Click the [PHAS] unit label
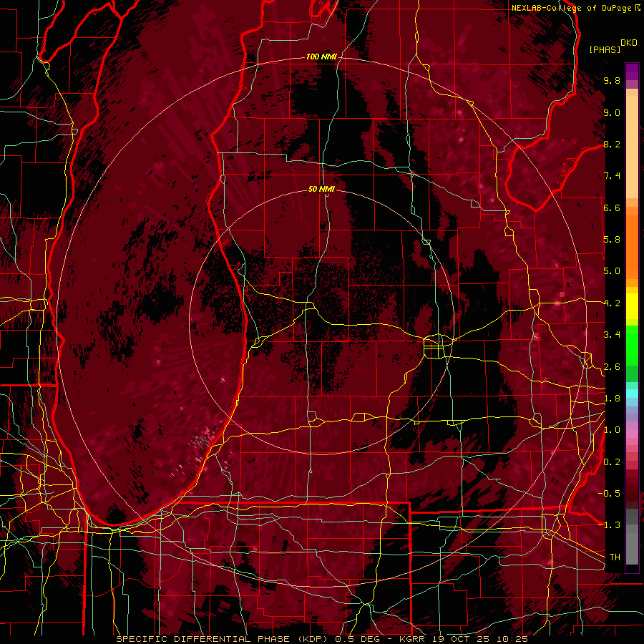 (605, 49)
